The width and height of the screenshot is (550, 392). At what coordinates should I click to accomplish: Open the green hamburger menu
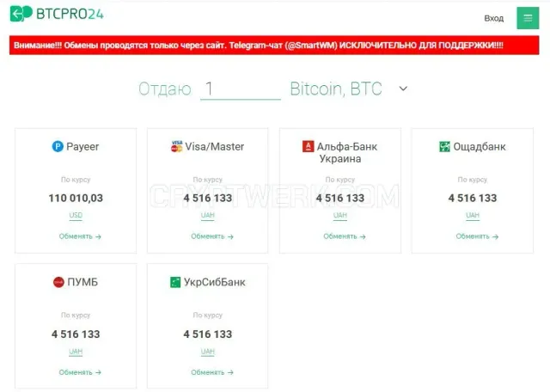tap(528, 18)
